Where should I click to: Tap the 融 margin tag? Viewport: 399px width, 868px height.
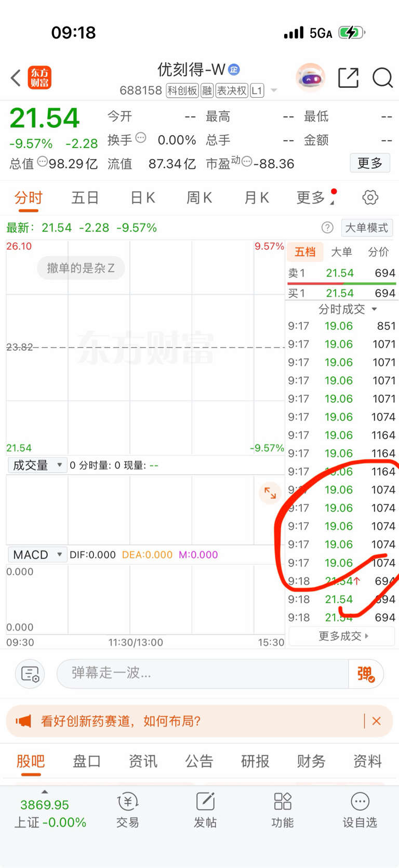(207, 90)
